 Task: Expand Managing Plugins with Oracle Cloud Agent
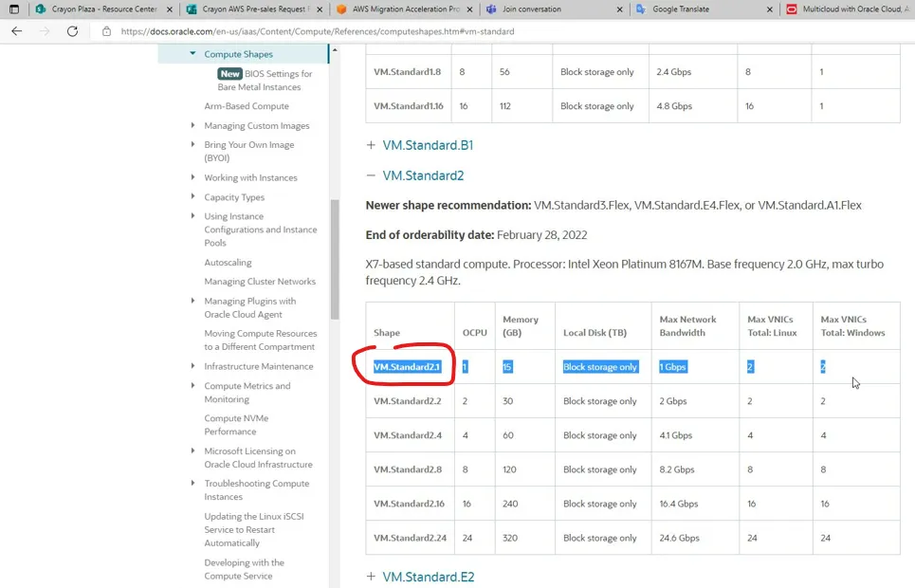(x=192, y=301)
